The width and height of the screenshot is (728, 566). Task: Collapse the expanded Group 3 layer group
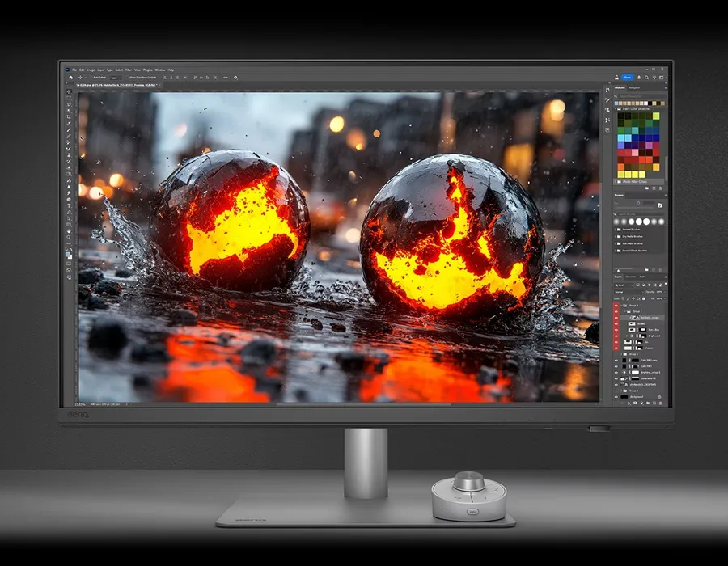click(623, 305)
